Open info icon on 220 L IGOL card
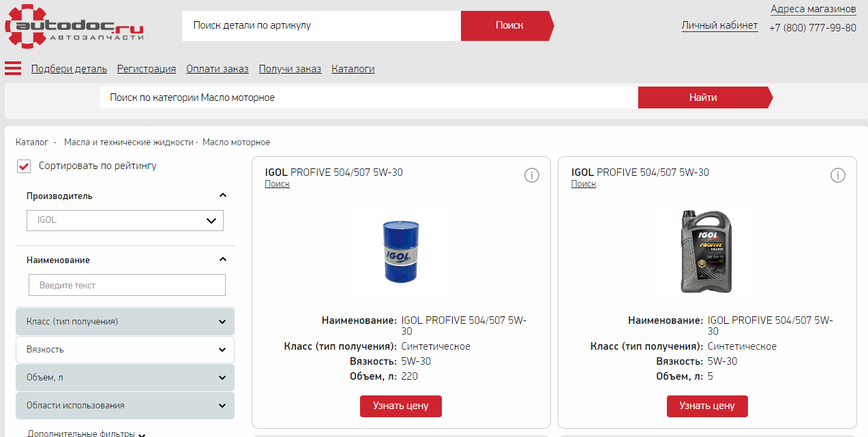 tap(532, 175)
